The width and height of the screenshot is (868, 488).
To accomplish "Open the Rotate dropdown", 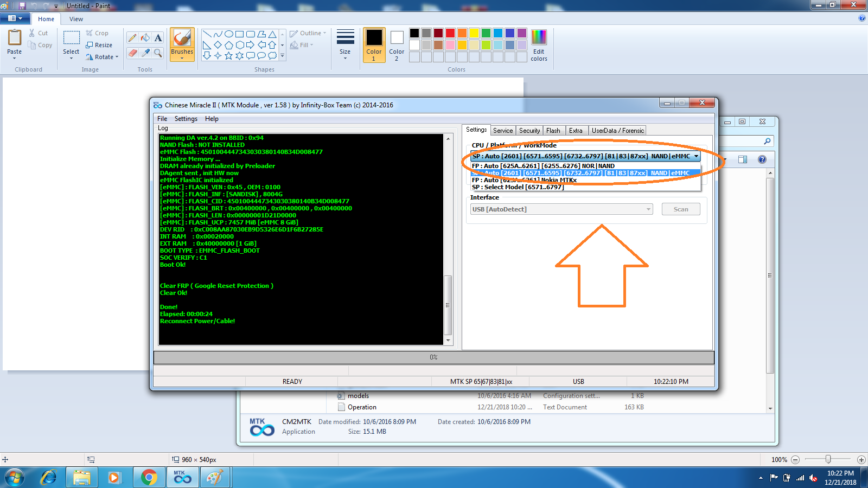I will click(x=102, y=57).
